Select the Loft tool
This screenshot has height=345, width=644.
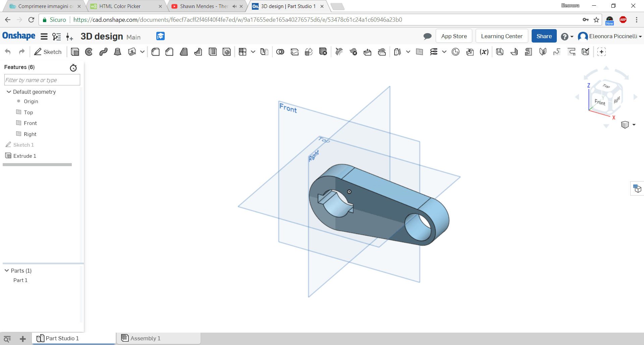(117, 52)
